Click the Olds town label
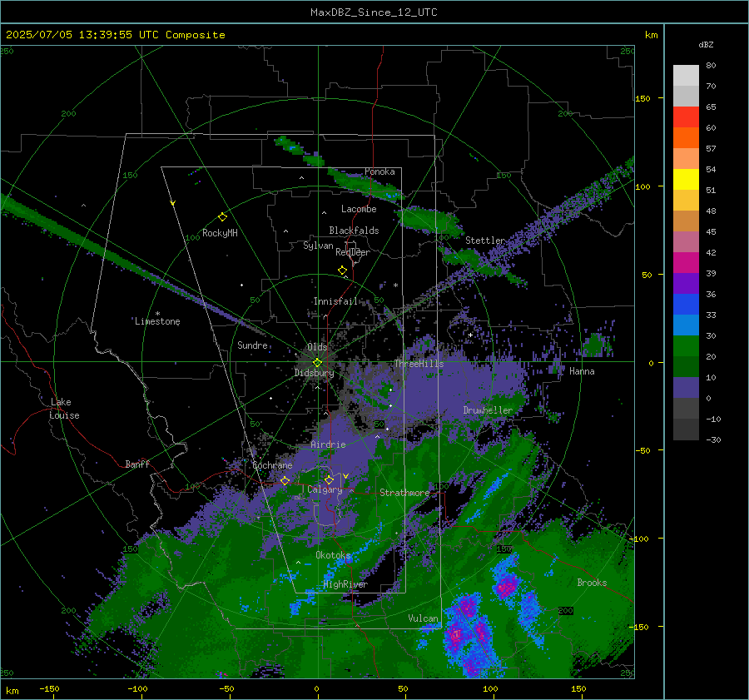The height and width of the screenshot is (700, 749). [317, 347]
